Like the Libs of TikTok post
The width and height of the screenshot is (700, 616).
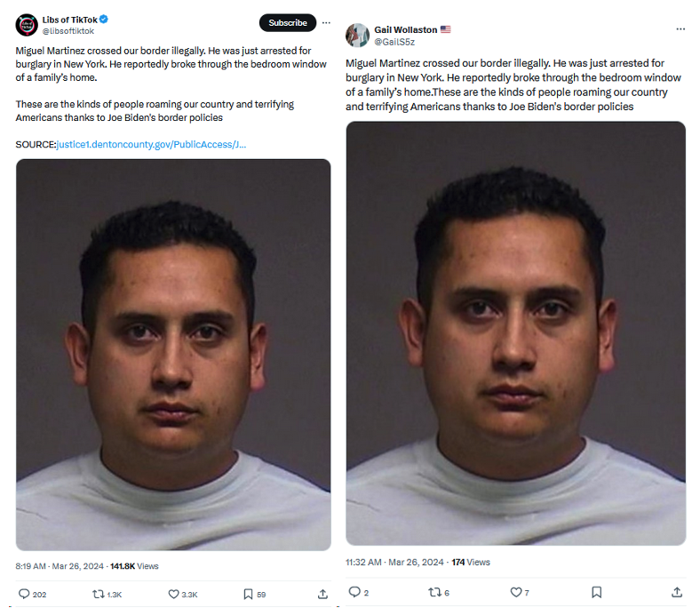(x=173, y=594)
